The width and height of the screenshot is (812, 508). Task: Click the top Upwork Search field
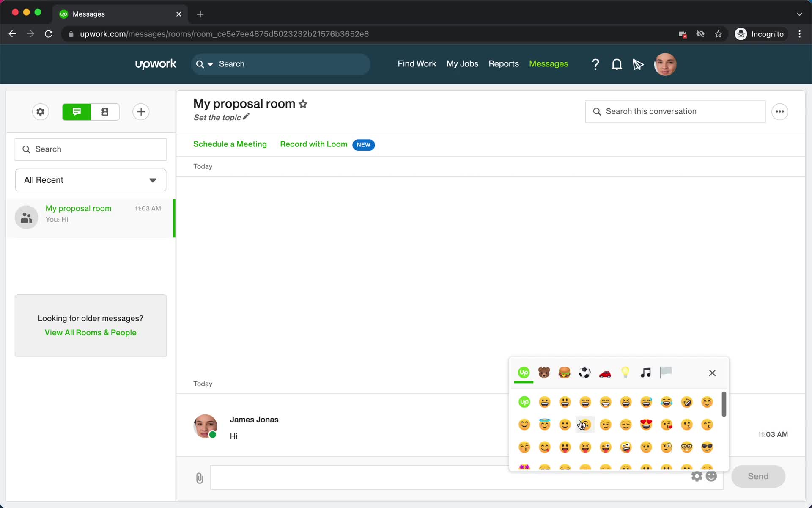coord(281,64)
